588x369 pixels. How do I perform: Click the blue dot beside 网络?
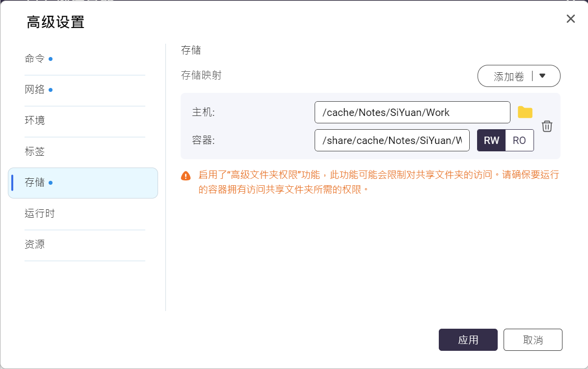[51, 90]
